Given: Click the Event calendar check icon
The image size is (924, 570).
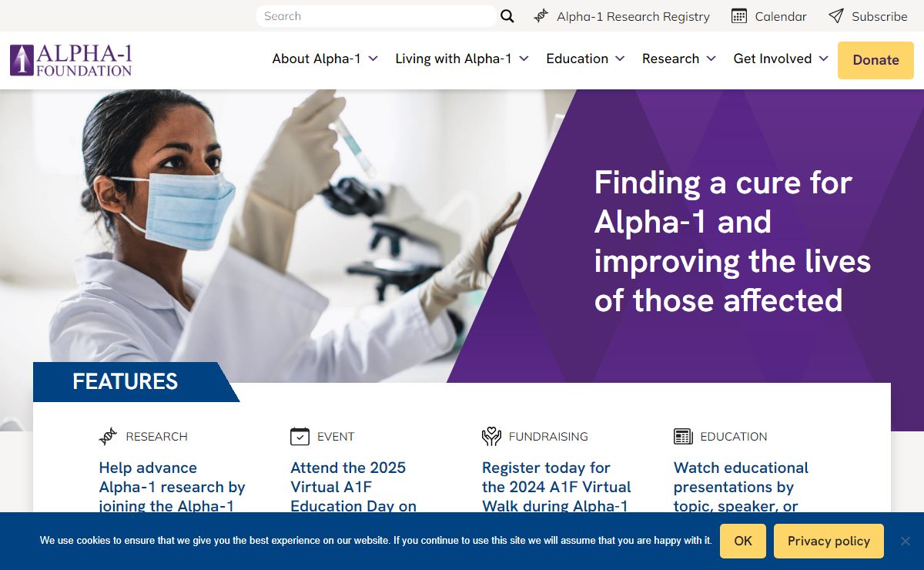Looking at the screenshot, I should click(300, 437).
